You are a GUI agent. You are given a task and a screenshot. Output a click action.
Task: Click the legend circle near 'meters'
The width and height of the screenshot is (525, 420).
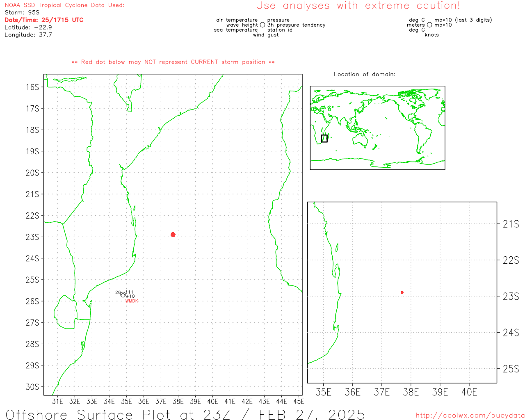point(429,25)
